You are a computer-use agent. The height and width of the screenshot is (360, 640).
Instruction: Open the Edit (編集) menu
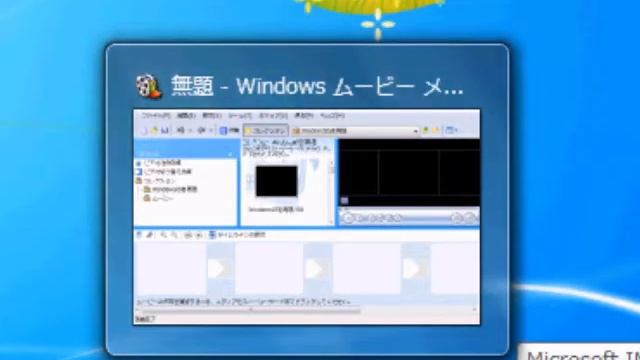click(x=186, y=116)
